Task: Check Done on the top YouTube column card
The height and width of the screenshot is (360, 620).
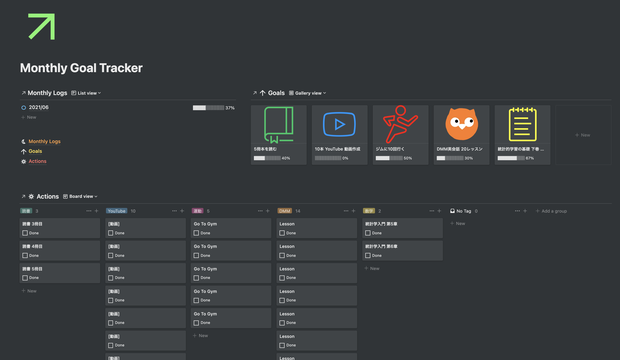Action: click(111, 233)
